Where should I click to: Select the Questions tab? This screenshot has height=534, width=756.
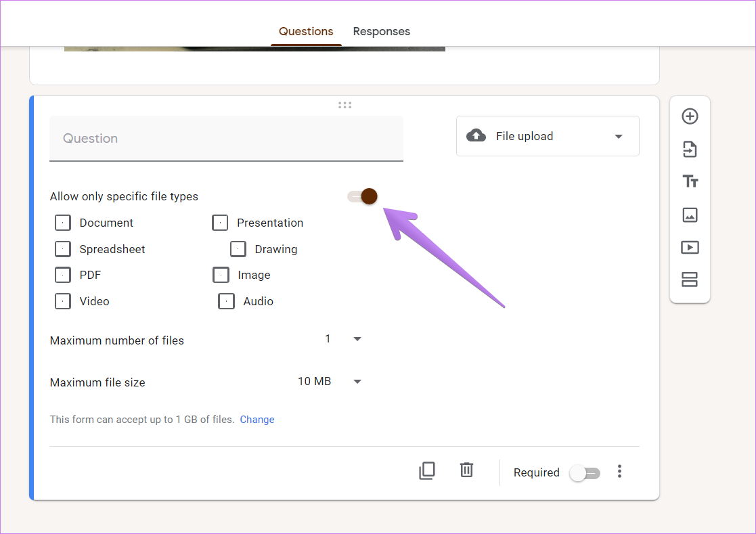pos(306,31)
